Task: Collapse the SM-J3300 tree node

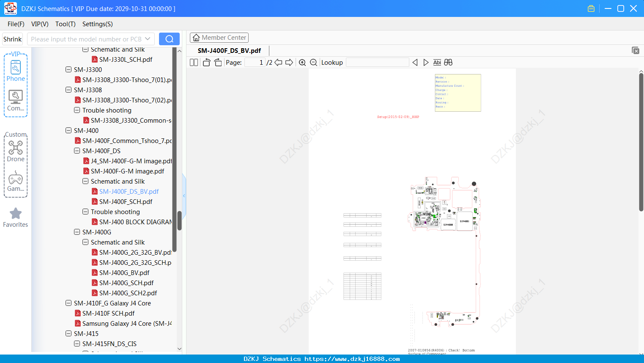Action: point(69,70)
